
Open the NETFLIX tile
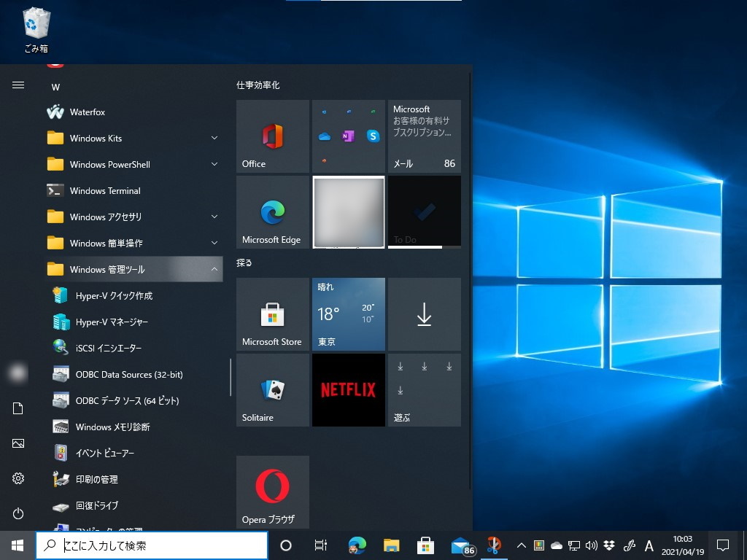(348, 389)
